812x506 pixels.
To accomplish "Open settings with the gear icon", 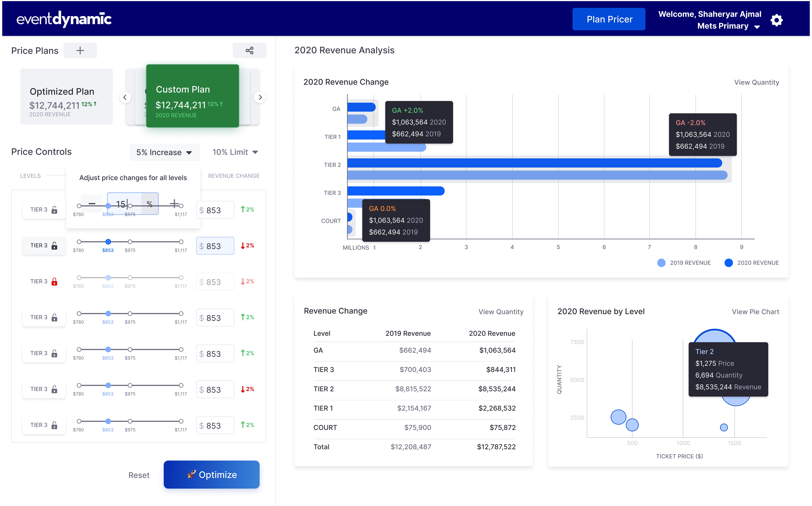I will pos(776,20).
